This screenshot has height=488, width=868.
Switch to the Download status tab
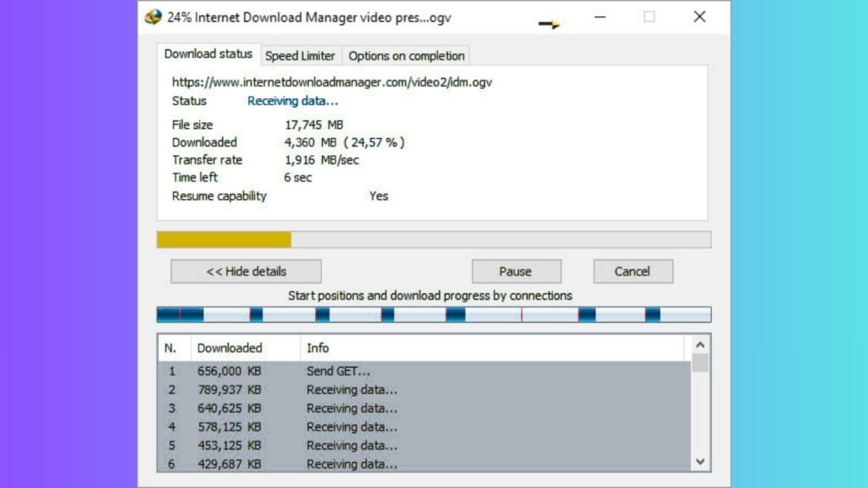click(208, 53)
